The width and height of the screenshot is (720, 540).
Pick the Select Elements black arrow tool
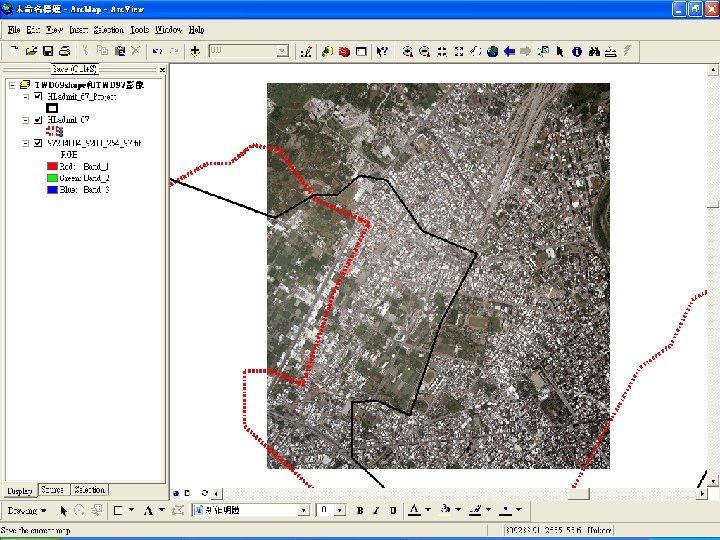(x=560, y=51)
